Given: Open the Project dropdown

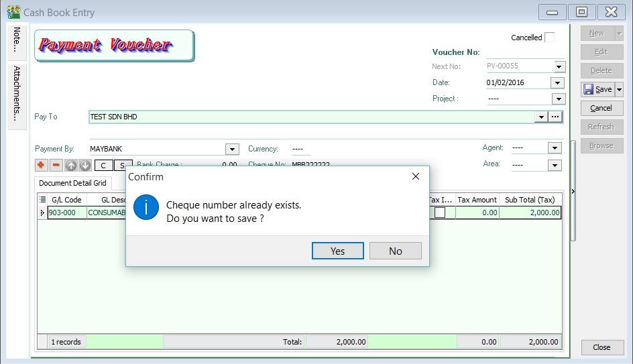Looking at the screenshot, I should [x=559, y=99].
